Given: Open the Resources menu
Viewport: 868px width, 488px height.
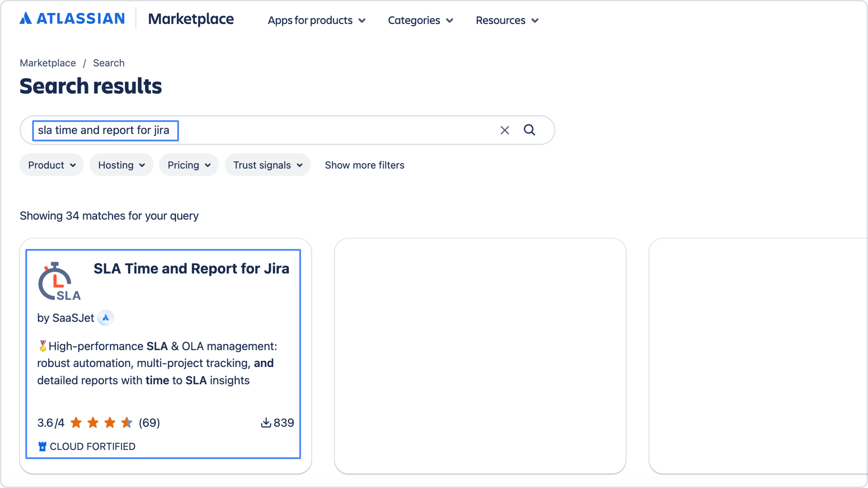Looking at the screenshot, I should click(x=507, y=20).
